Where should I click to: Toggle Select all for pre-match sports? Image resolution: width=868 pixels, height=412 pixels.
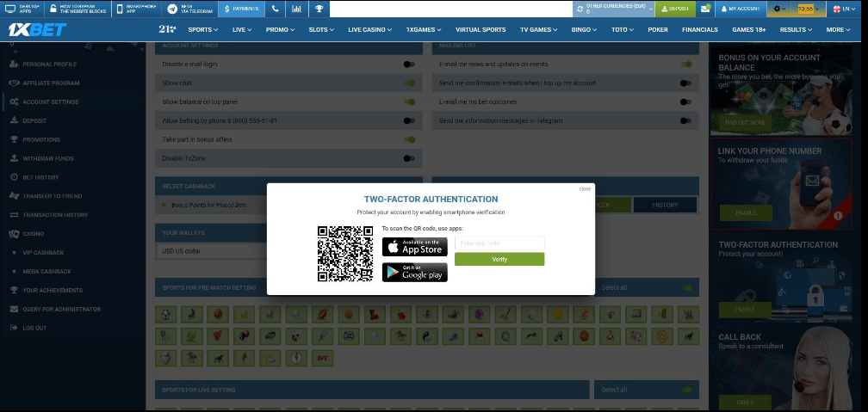(x=686, y=287)
